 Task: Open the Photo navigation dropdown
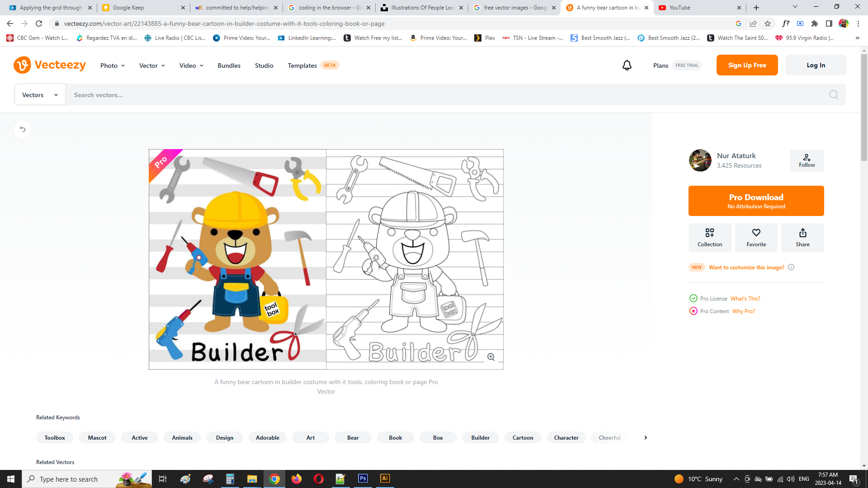coord(112,66)
